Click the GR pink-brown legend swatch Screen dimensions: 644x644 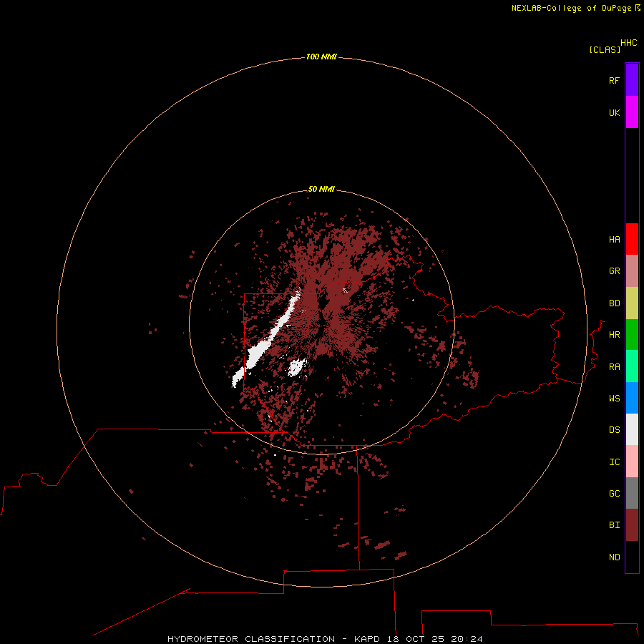point(632,271)
